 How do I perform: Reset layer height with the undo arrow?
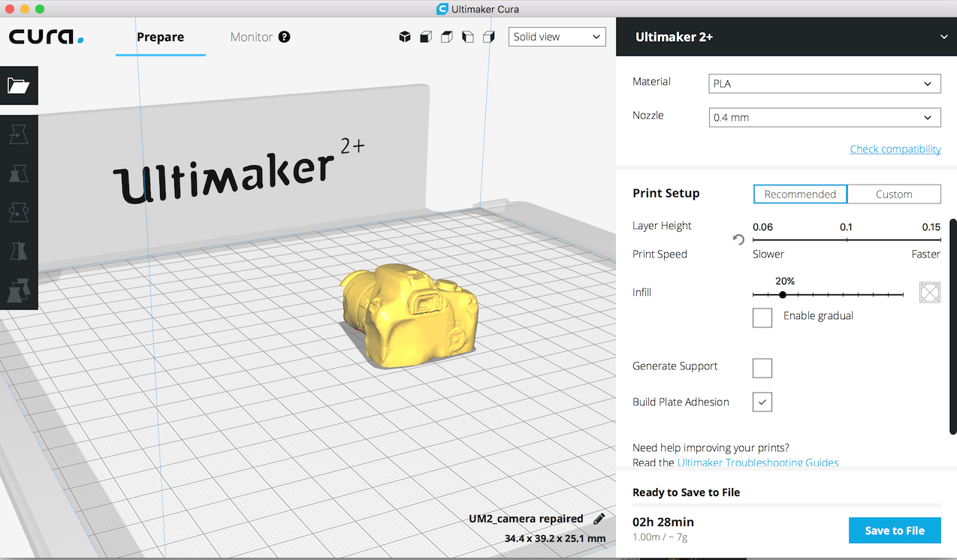coord(738,239)
